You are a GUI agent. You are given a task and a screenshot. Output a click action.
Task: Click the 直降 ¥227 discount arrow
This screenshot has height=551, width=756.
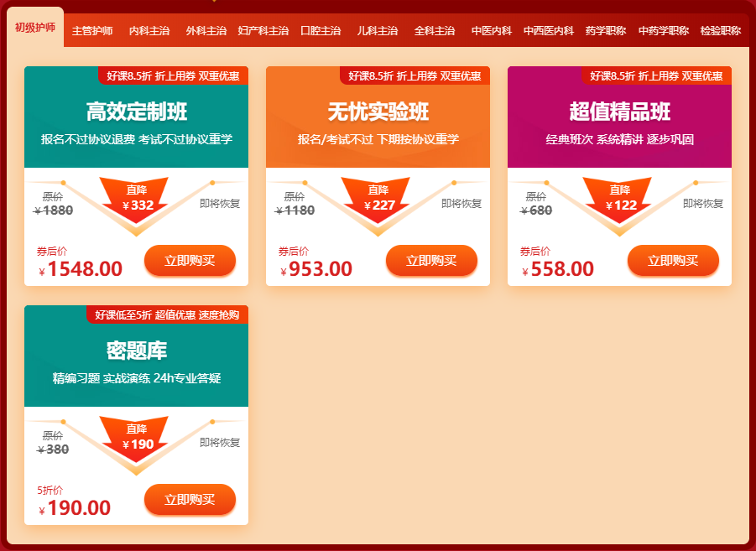pyautogui.click(x=378, y=200)
